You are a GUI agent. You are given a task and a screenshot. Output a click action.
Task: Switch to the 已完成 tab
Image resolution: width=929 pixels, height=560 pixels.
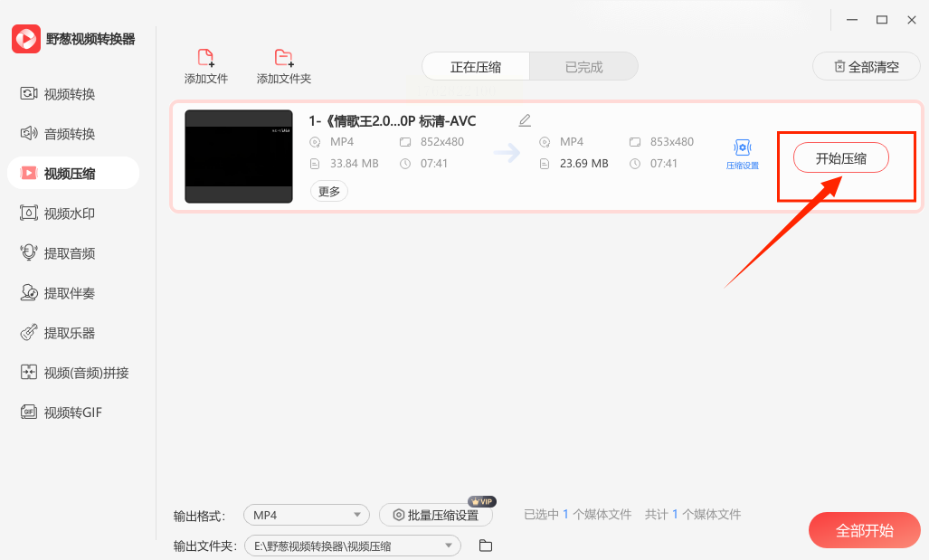[x=583, y=67]
